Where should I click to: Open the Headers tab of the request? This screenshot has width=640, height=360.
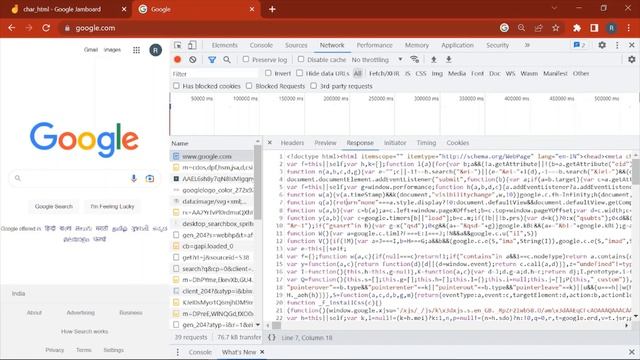[292, 143]
